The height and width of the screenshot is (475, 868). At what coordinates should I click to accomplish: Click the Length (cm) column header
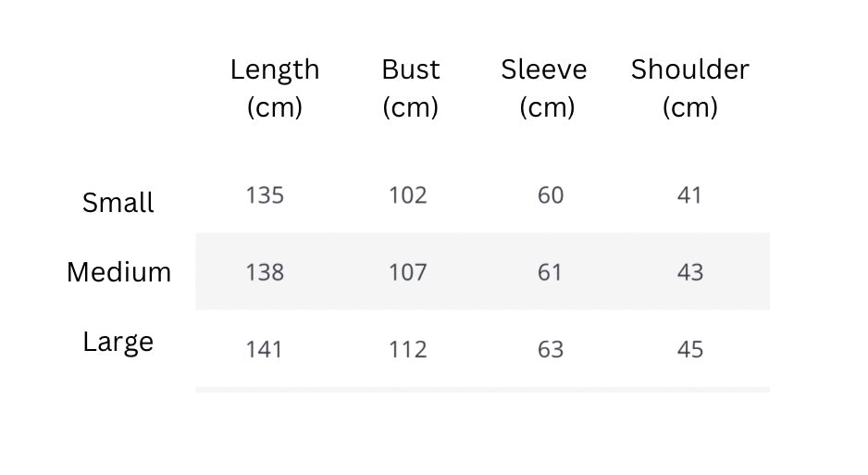(275, 88)
